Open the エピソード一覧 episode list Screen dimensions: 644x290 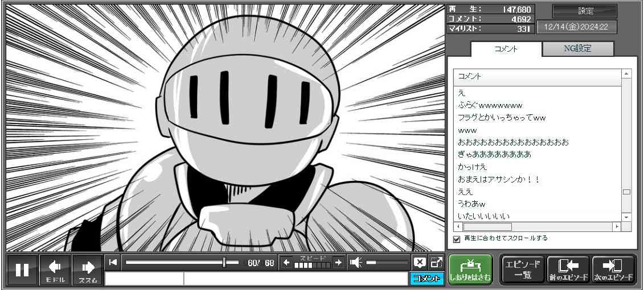[522, 270]
